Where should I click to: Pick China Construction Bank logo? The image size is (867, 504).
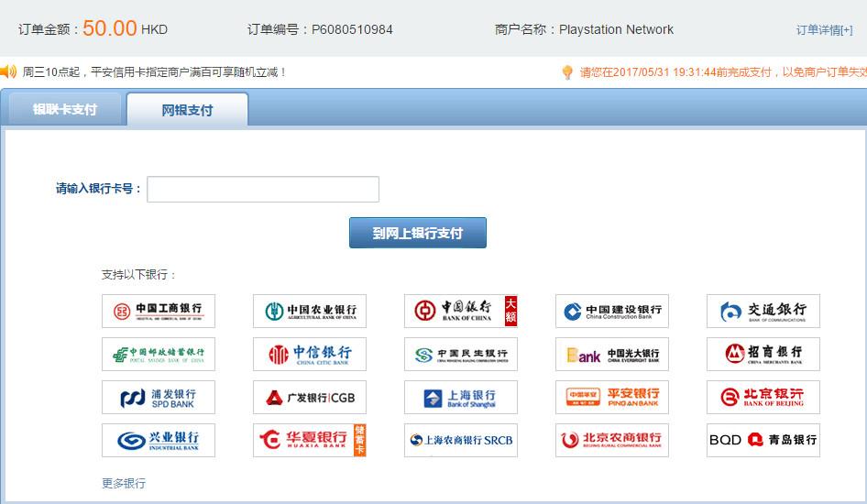click(x=612, y=312)
